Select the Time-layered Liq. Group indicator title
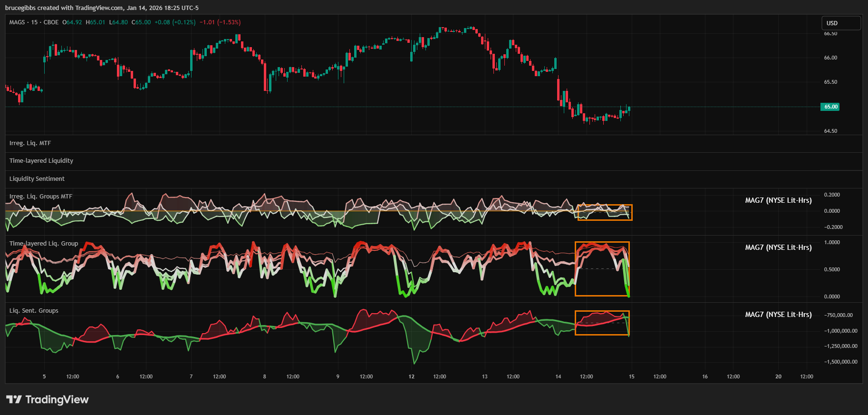Viewport: 868px width, 415px height. [44, 244]
